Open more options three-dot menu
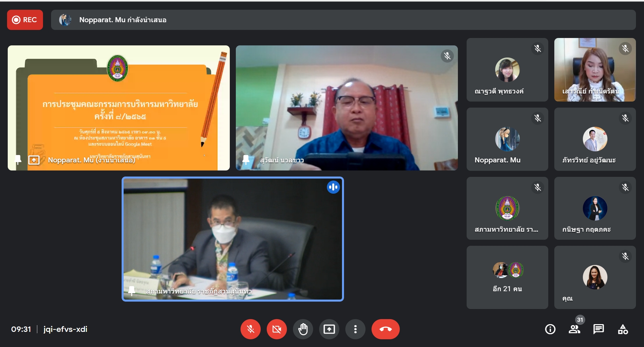This screenshot has width=644, height=347. click(x=355, y=329)
